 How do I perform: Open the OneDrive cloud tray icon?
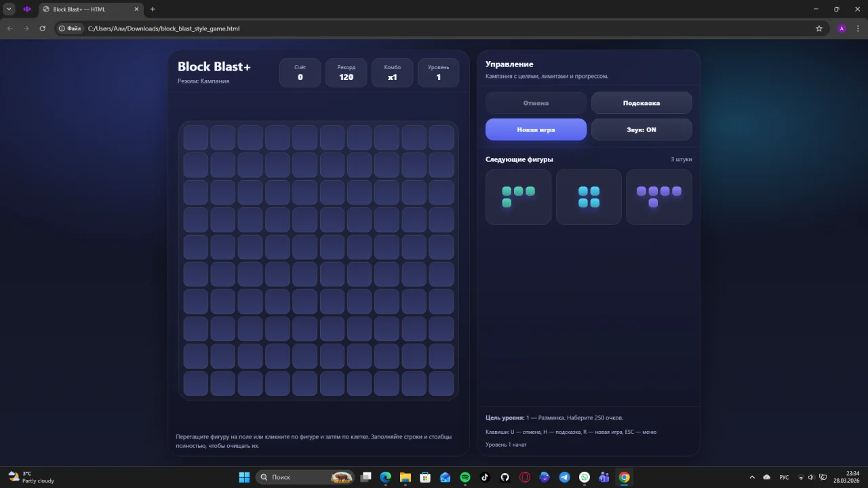pos(767,477)
